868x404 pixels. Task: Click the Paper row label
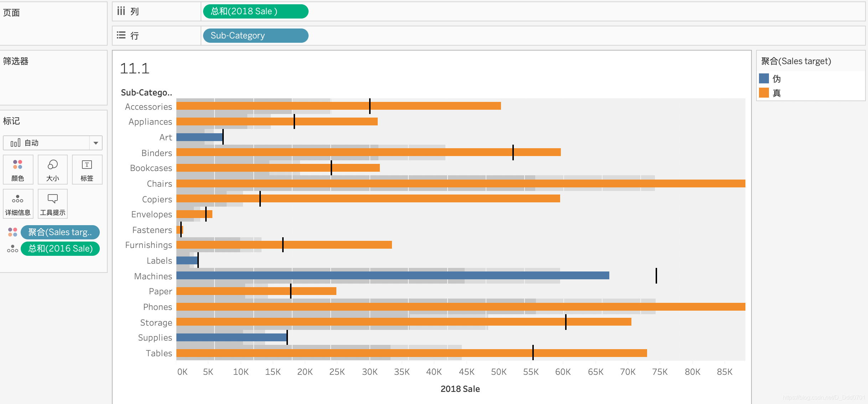tap(161, 291)
